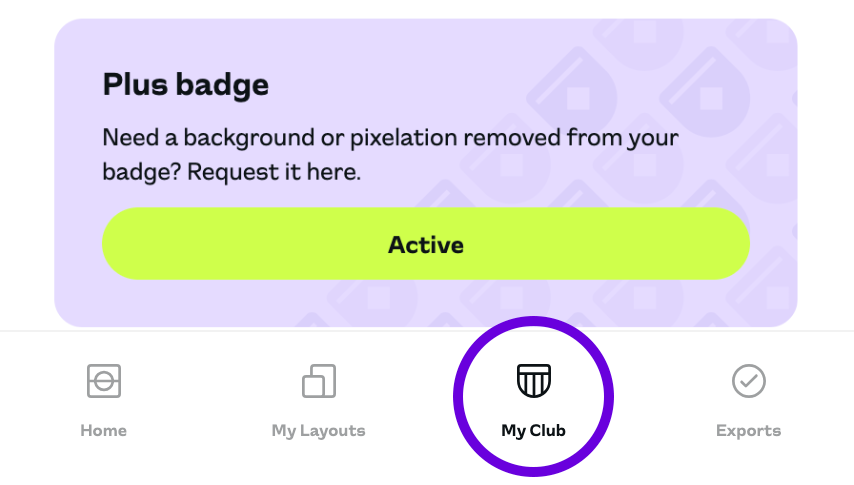Click the word 'badge?' in the description
Screen dimensions: 854x485
pos(142,173)
